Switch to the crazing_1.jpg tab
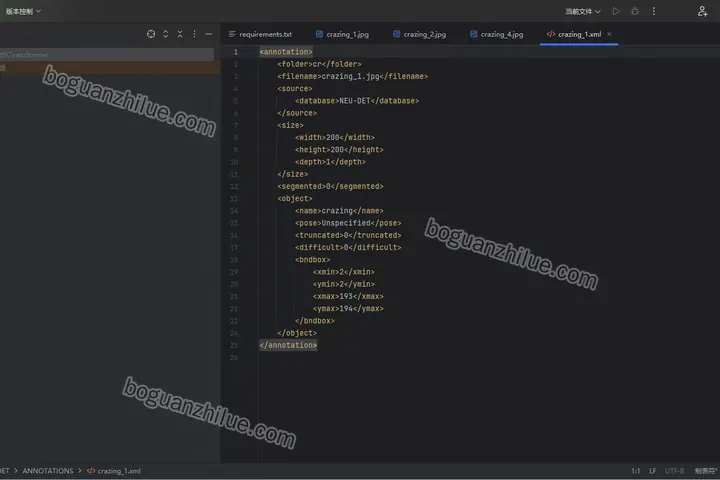The width and height of the screenshot is (720, 480). (342, 34)
